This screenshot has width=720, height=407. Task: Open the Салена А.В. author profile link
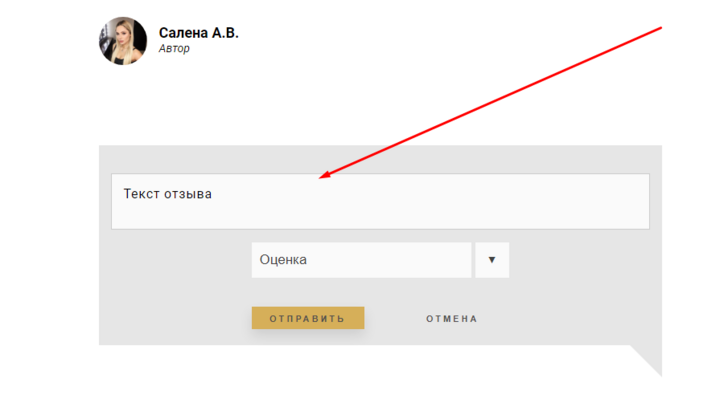(198, 33)
